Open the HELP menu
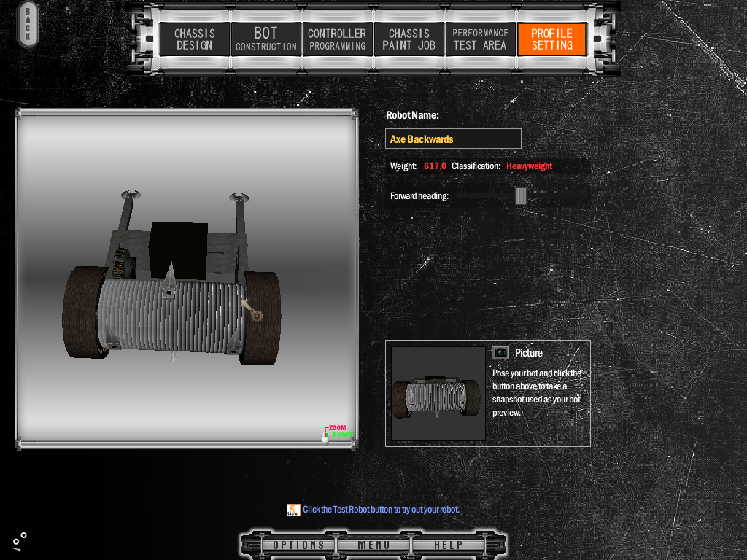747x560 pixels. tap(448, 545)
